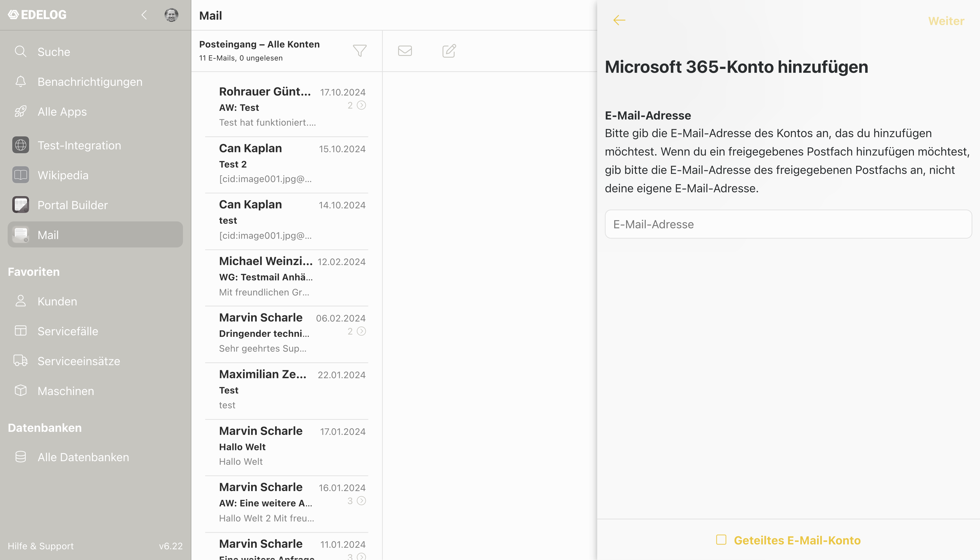Click the Geteiltes E-Mail-Konto label

point(797,540)
